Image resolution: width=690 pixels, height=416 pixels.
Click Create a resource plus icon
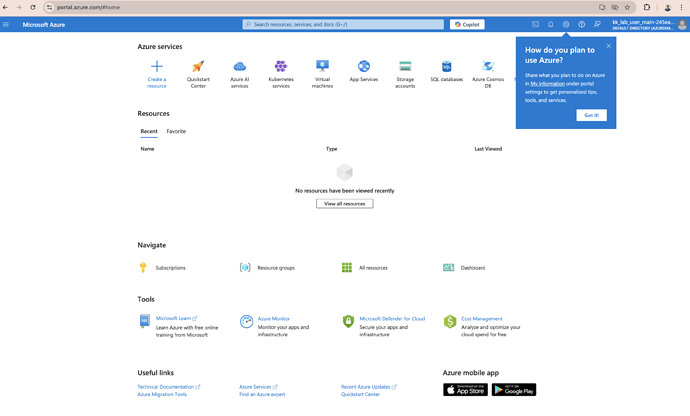point(157,66)
